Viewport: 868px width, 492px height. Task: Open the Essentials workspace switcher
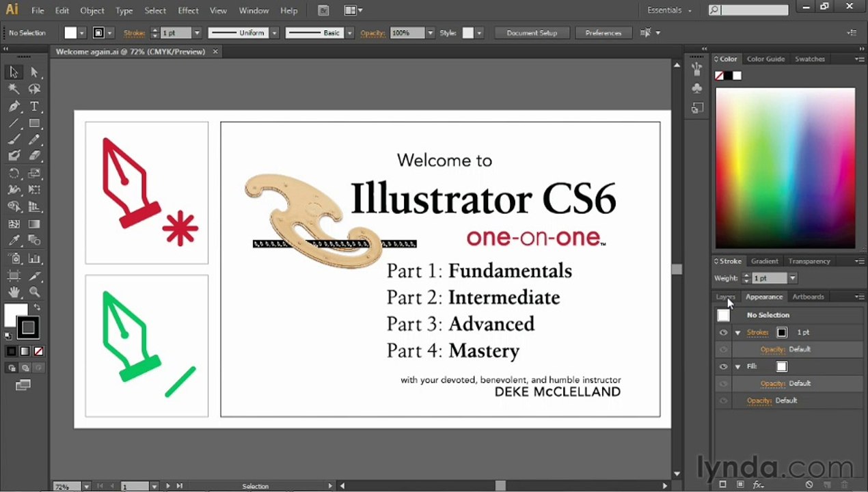(x=670, y=10)
